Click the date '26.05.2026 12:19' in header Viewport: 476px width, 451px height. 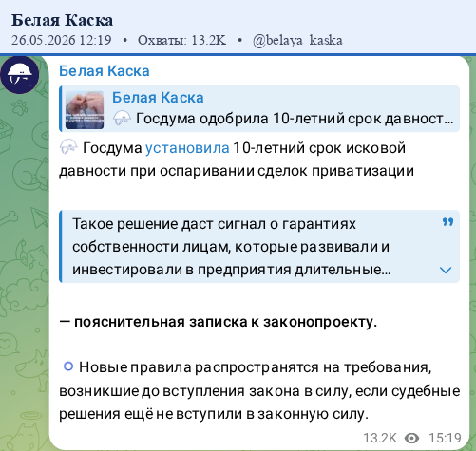pyautogui.click(x=62, y=40)
